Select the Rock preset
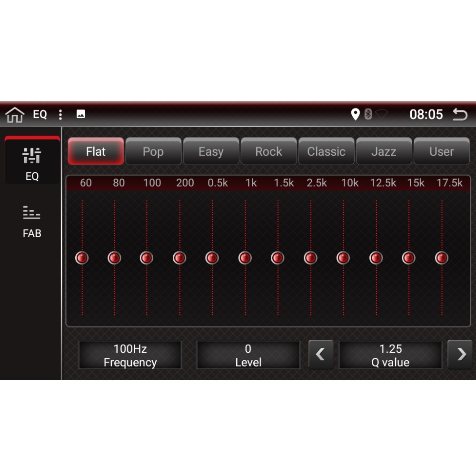476x476 pixels. click(268, 151)
